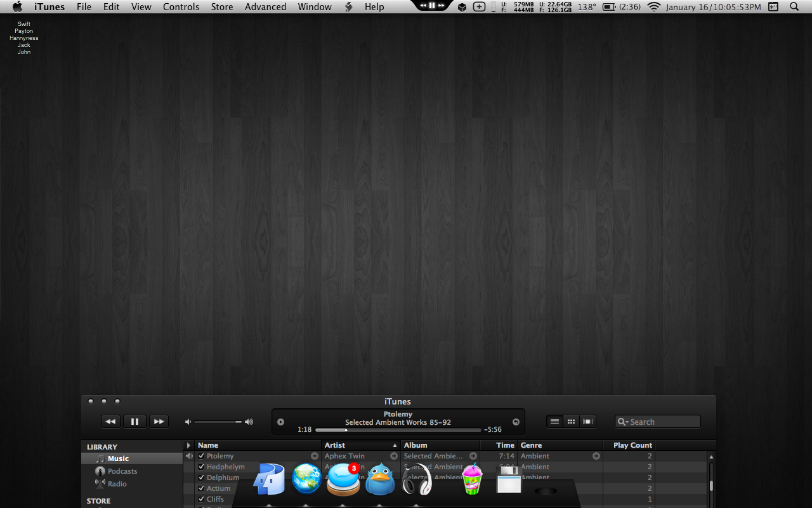812x508 pixels.
Task: Uncheck the Cliffs track checkbox
Action: [201, 499]
